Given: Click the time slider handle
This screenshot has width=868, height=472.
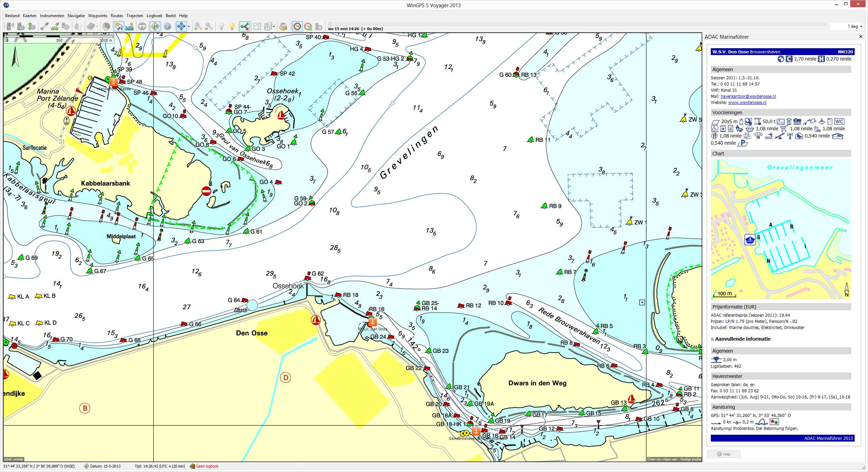Looking at the screenshot, I should 330,24.
